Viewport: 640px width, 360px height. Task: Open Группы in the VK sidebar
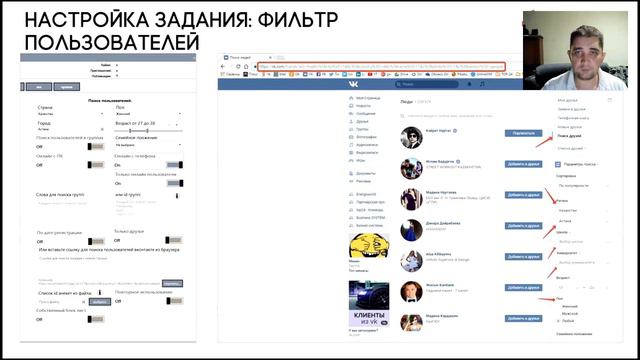(359, 129)
